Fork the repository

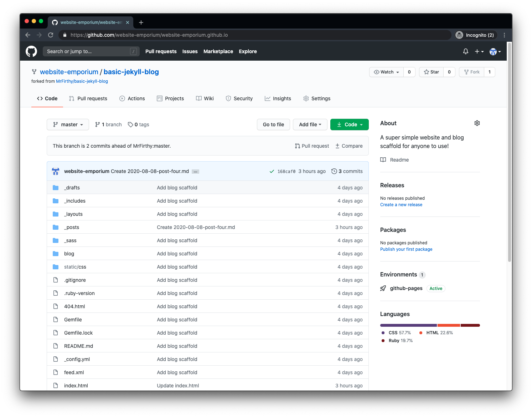click(472, 72)
